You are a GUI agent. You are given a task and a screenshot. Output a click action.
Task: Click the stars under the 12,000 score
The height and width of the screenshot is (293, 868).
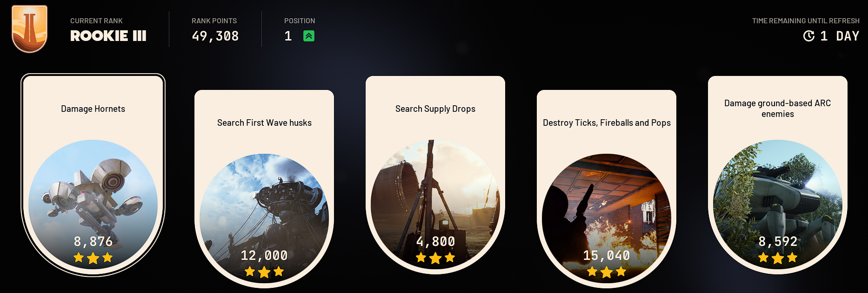click(264, 272)
